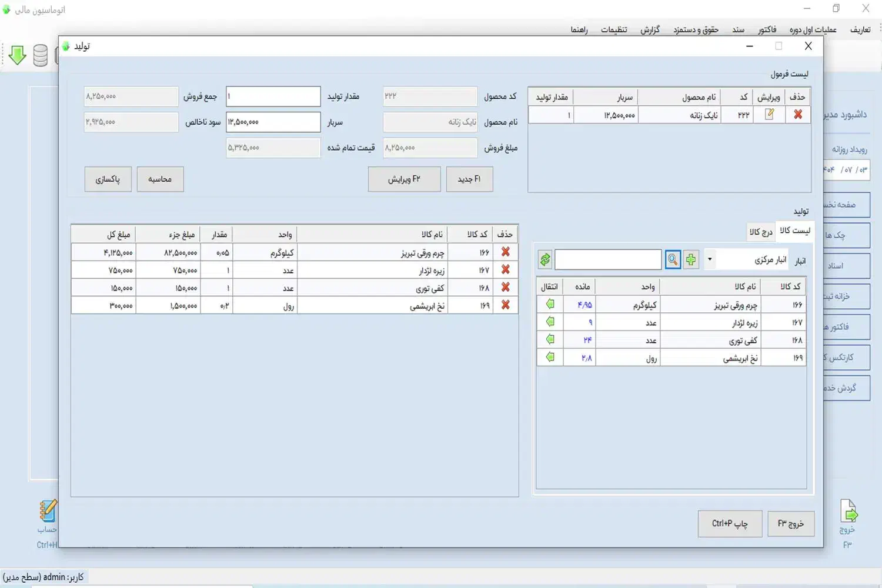Click the green plus add-item icon
Screen dimensions: 882x588
(691, 259)
